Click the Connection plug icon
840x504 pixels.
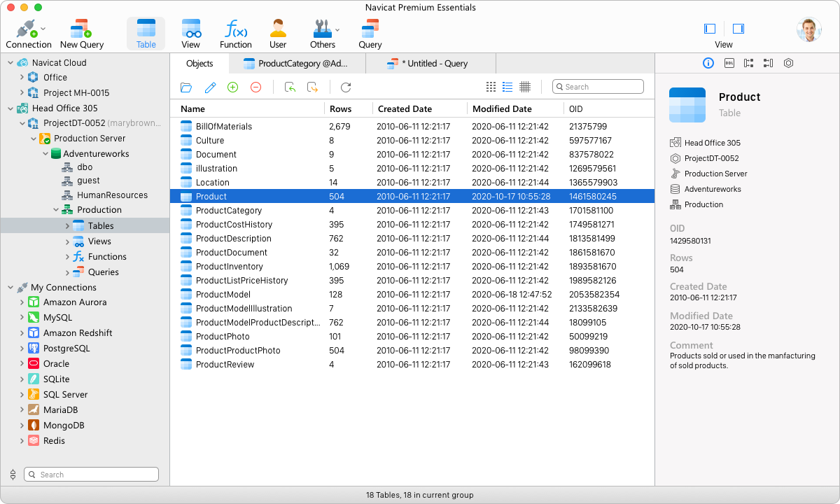26,29
